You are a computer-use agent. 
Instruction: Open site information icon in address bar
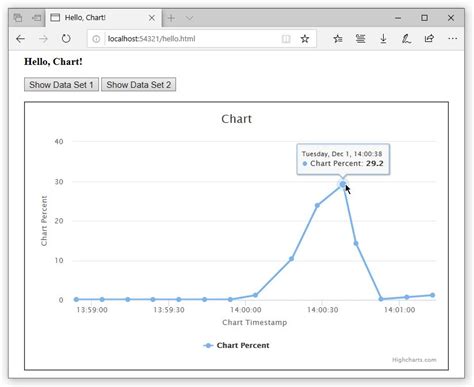point(96,39)
